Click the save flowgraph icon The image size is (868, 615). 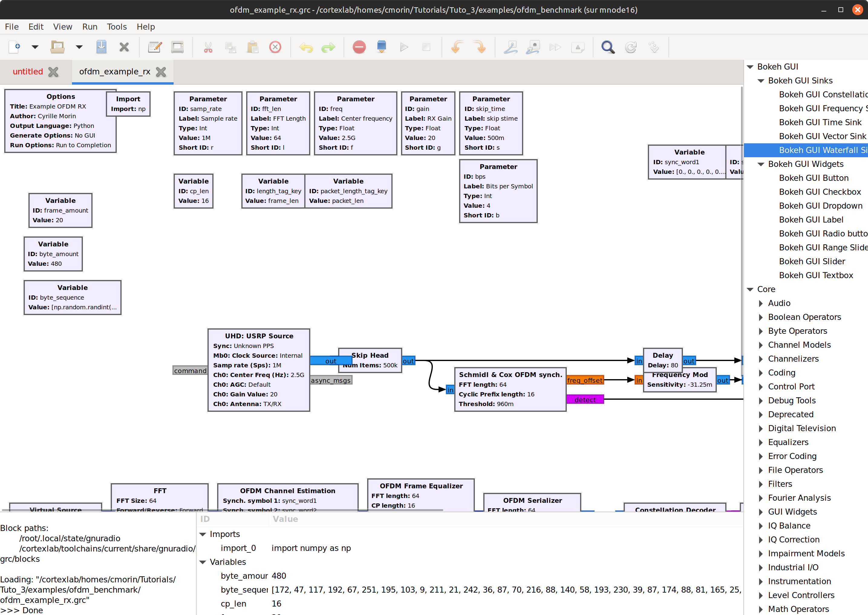click(101, 47)
